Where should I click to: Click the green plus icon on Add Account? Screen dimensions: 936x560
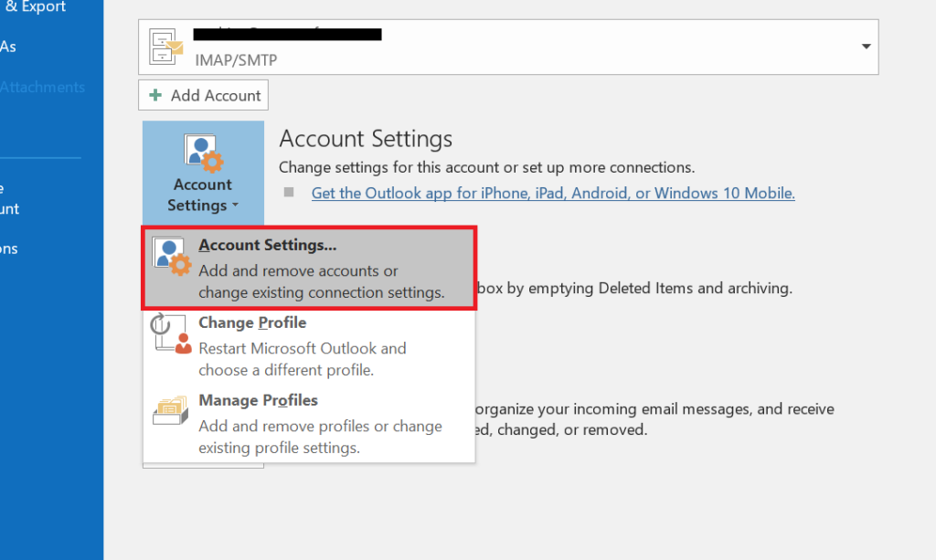(x=155, y=96)
